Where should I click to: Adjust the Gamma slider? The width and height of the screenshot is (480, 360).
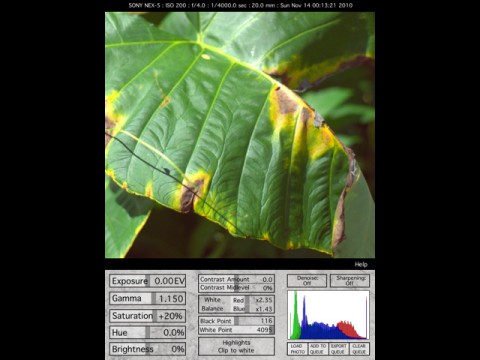pos(148,298)
